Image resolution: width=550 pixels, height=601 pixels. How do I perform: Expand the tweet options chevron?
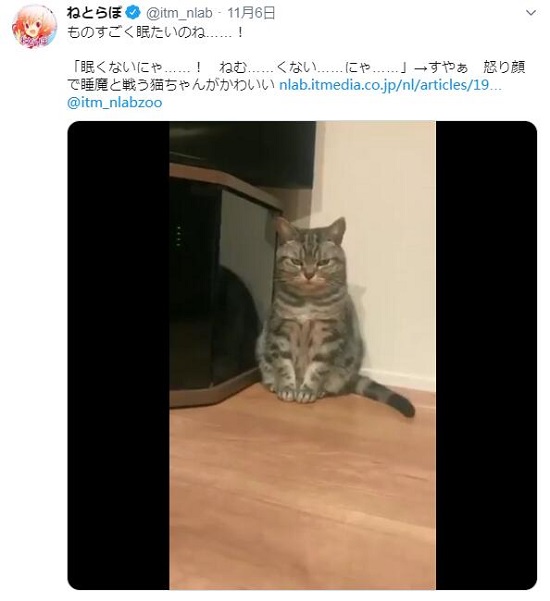(531, 13)
